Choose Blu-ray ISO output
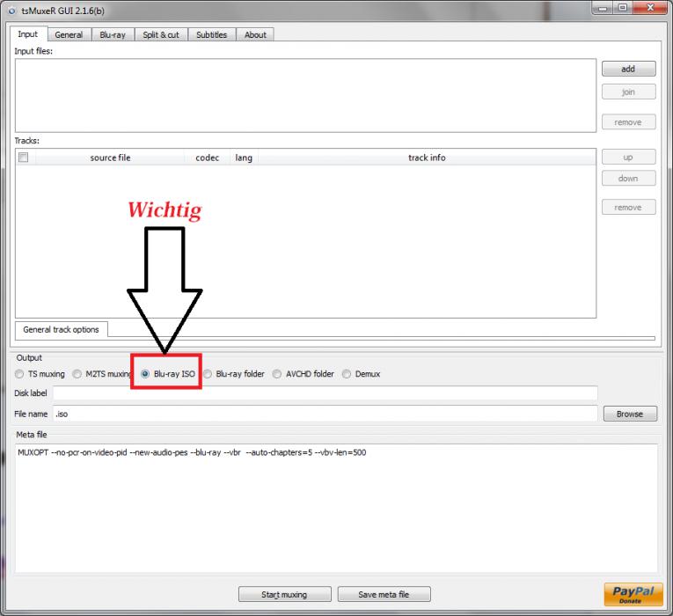This screenshot has height=616, width=673. (145, 374)
